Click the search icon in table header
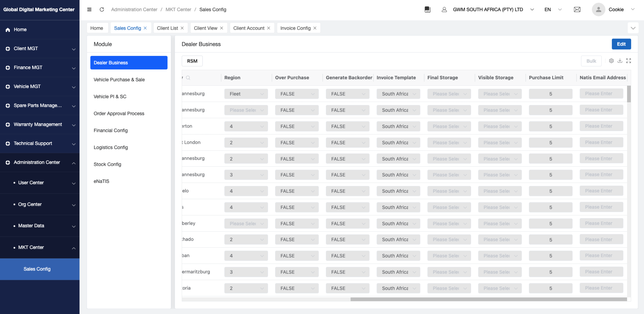This screenshot has height=314, width=644. pyautogui.click(x=188, y=78)
